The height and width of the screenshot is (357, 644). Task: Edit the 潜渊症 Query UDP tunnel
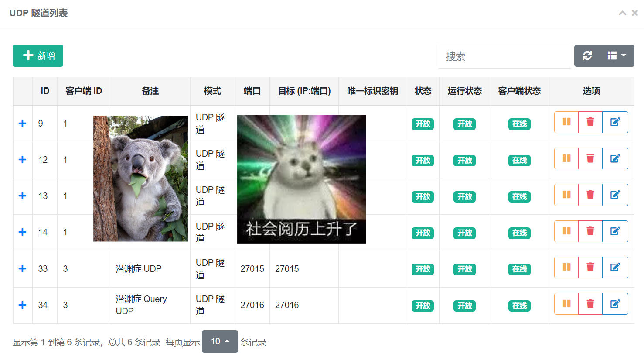[x=615, y=304]
